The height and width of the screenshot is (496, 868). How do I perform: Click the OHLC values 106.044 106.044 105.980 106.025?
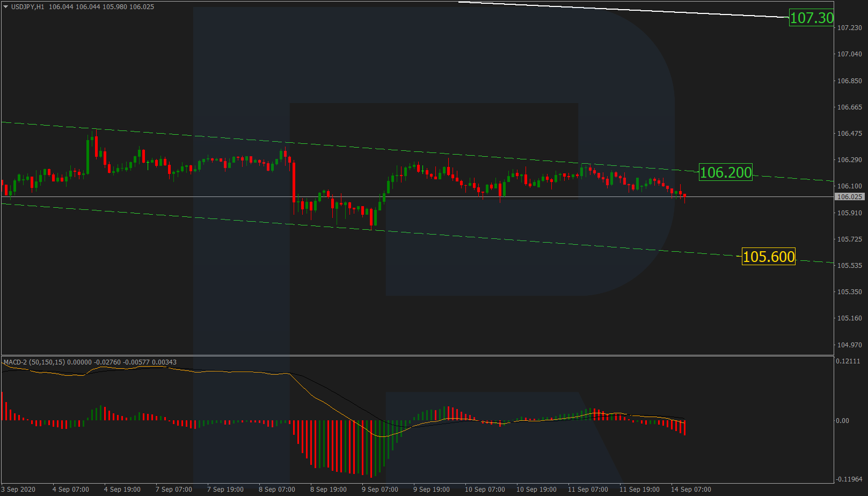point(101,7)
